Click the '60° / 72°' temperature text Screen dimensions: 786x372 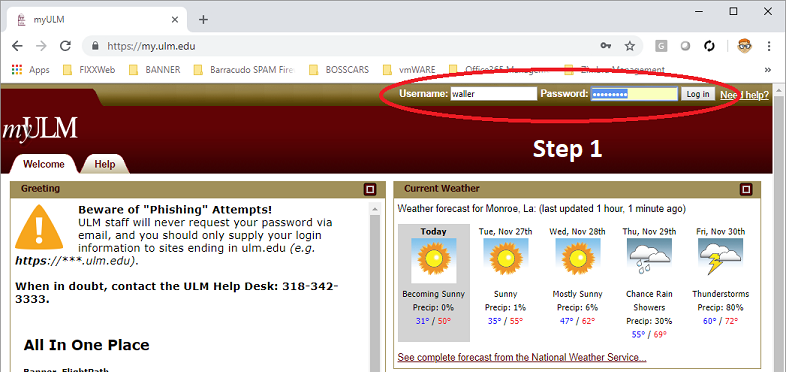click(x=720, y=321)
